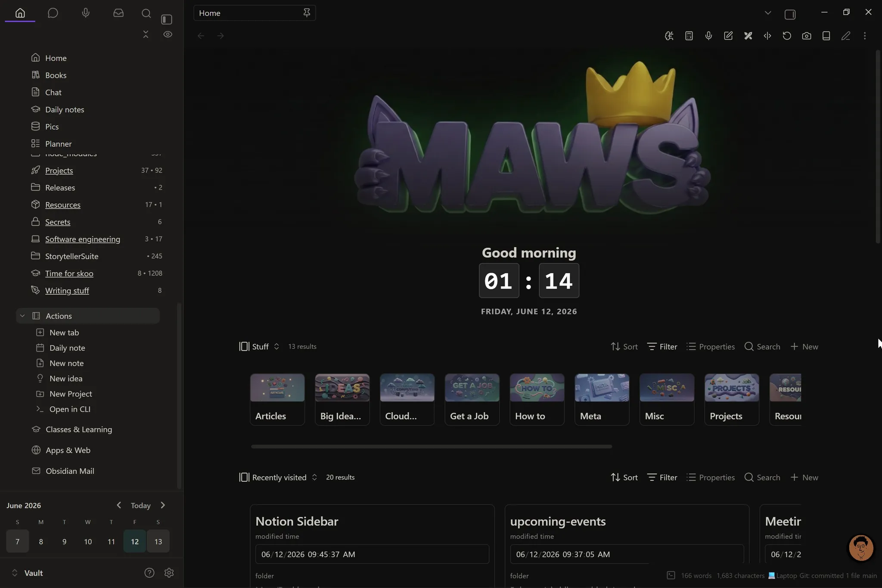
Task: Toggle the eye visibility icon in sidebar
Action: pos(168,34)
